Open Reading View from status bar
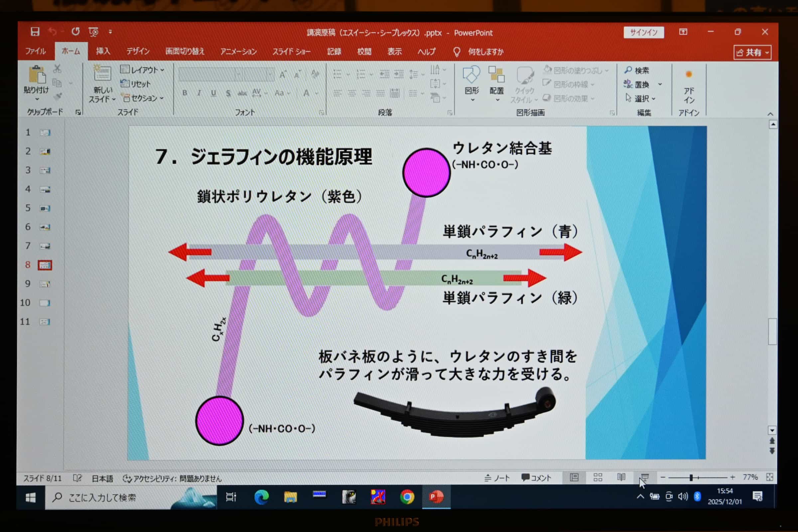 coord(621,478)
